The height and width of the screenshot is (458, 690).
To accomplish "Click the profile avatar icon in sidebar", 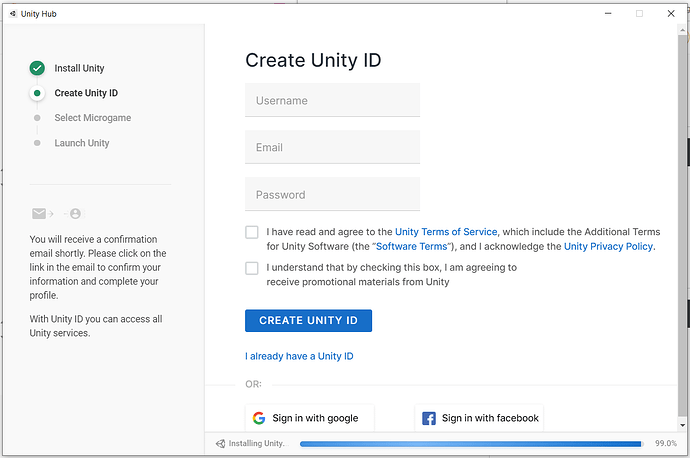I will (x=76, y=213).
